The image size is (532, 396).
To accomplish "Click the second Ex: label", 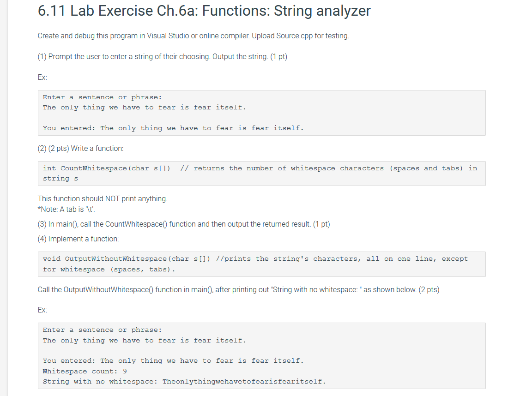I will 42,310.
